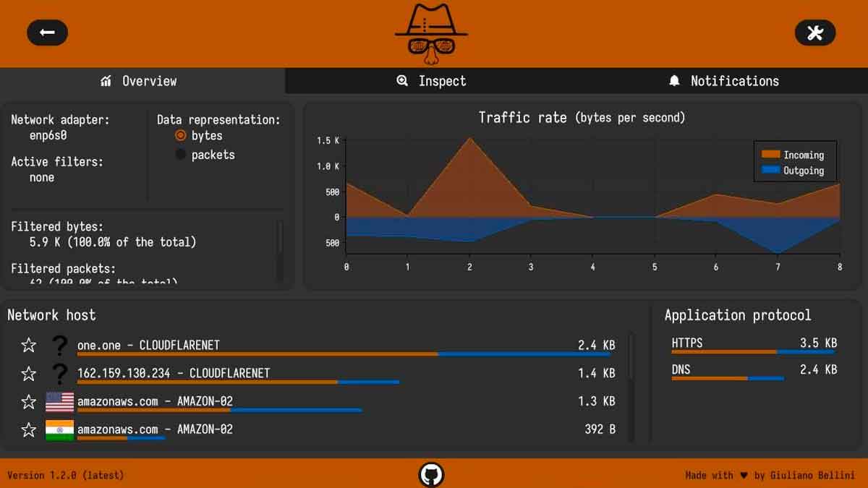Image resolution: width=868 pixels, height=488 pixels.
Task: Click the Incoming legend orange swatch
Action: (x=770, y=155)
